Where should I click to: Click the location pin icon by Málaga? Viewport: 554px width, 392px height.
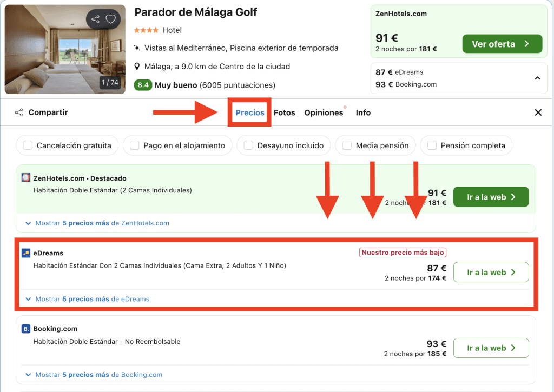tap(138, 67)
